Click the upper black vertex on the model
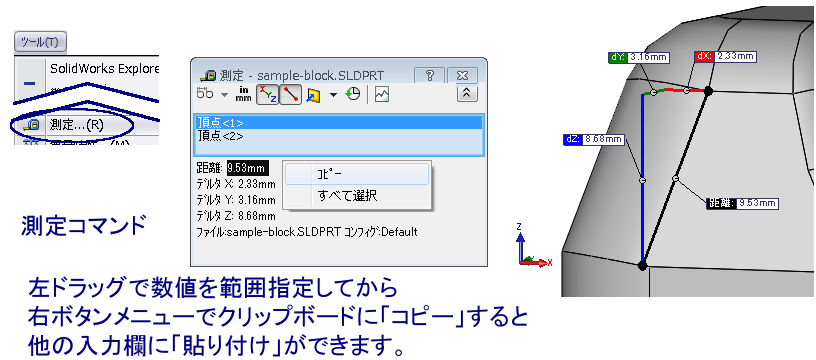The height and width of the screenshot is (360, 816). (708, 91)
